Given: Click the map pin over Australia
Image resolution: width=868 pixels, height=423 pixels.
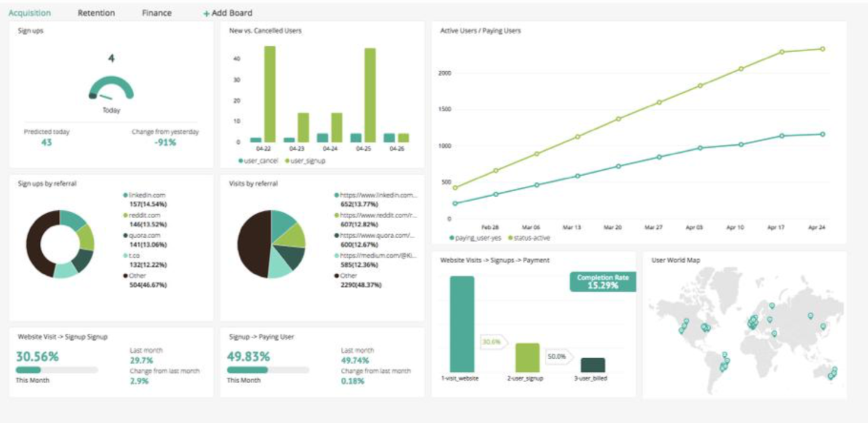Looking at the screenshot, I should point(832,373).
